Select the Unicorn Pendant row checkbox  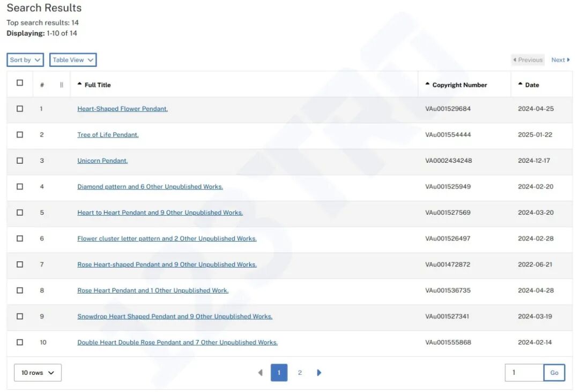point(20,161)
